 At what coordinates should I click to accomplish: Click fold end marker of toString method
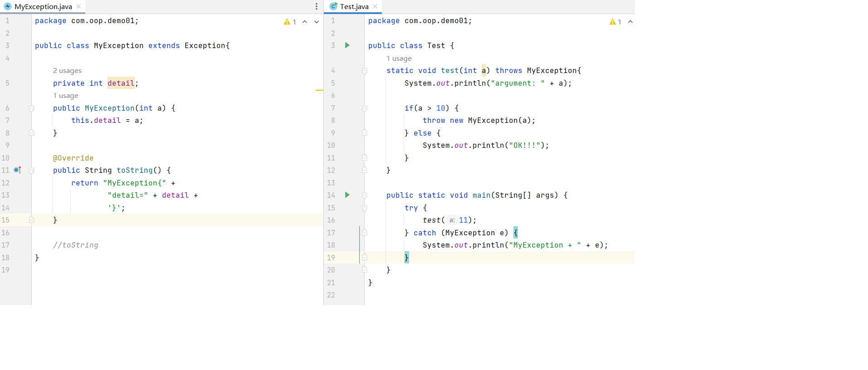[31, 220]
